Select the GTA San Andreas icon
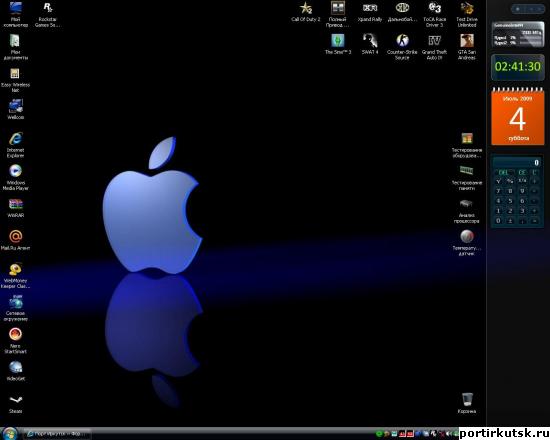This screenshot has width=550, height=440. pos(467,47)
